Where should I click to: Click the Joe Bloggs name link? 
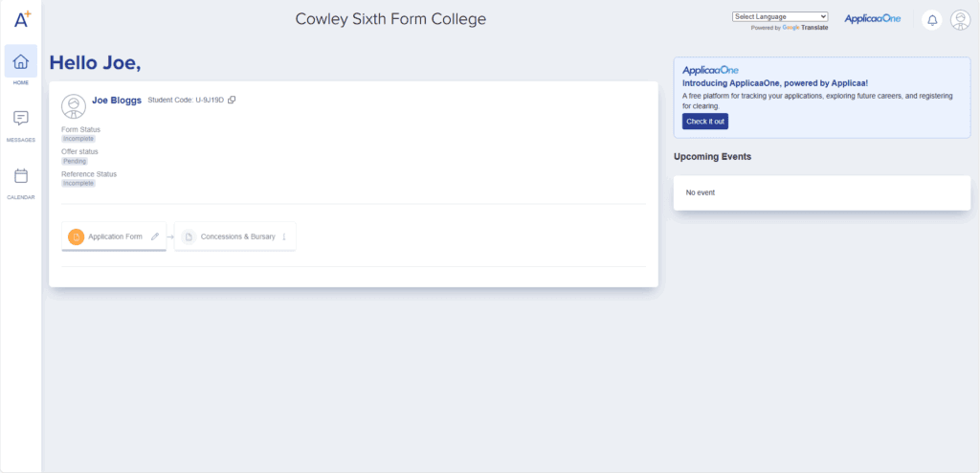tap(117, 100)
